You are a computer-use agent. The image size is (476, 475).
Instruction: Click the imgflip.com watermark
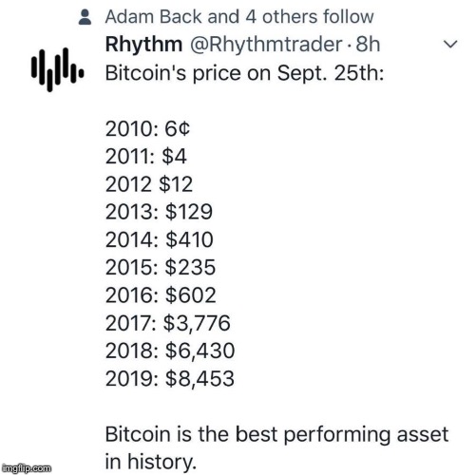tap(27, 468)
